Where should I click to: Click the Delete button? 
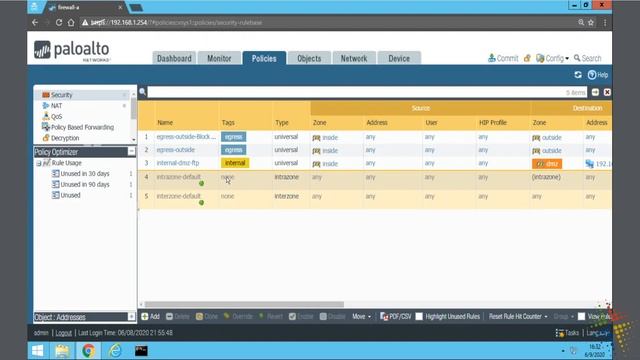(178, 316)
